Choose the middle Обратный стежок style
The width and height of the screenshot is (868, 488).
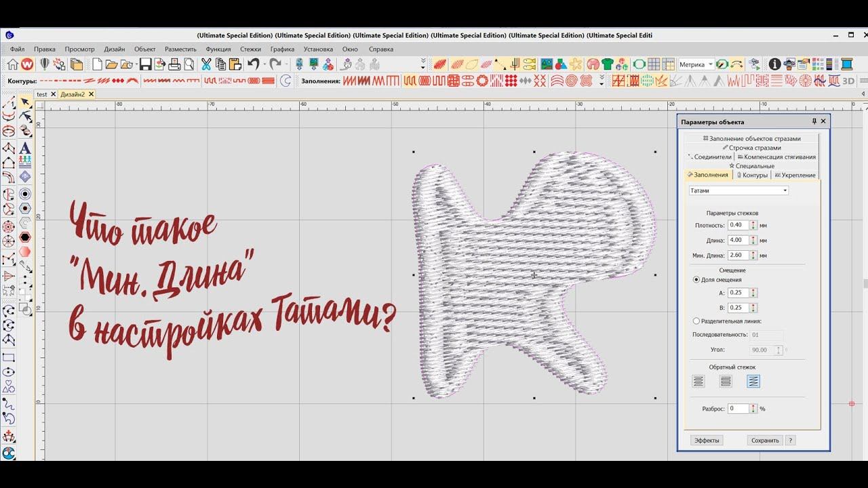[x=726, y=382]
